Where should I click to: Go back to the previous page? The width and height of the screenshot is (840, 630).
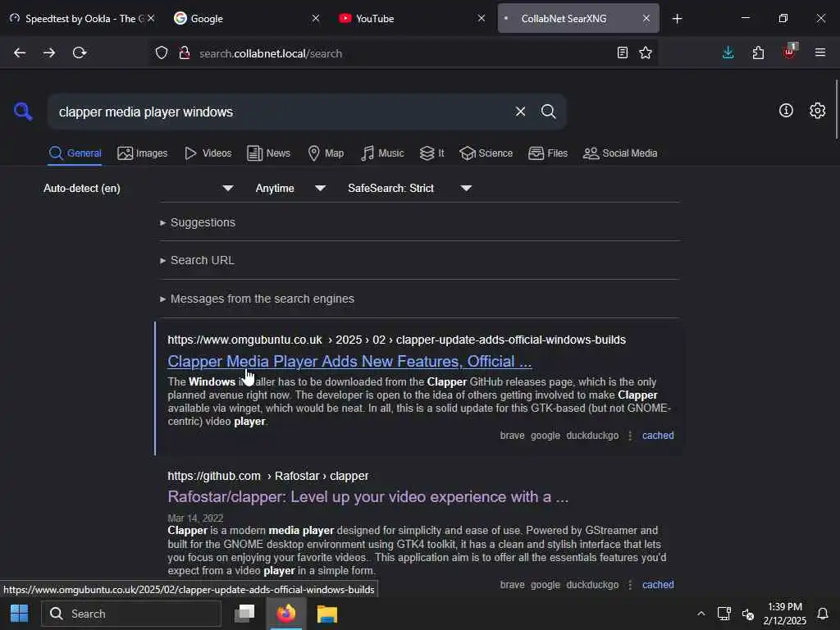(x=20, y=52)
